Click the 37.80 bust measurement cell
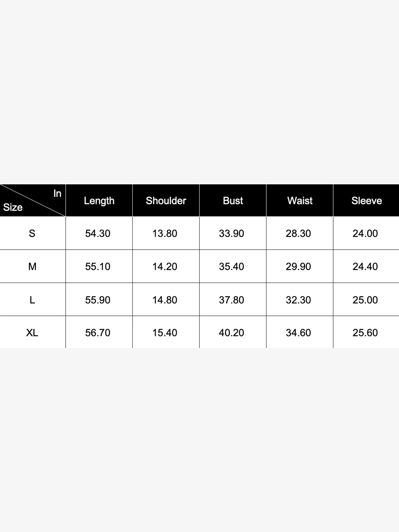This screenshot has height=532, width=399. (231, 300)
